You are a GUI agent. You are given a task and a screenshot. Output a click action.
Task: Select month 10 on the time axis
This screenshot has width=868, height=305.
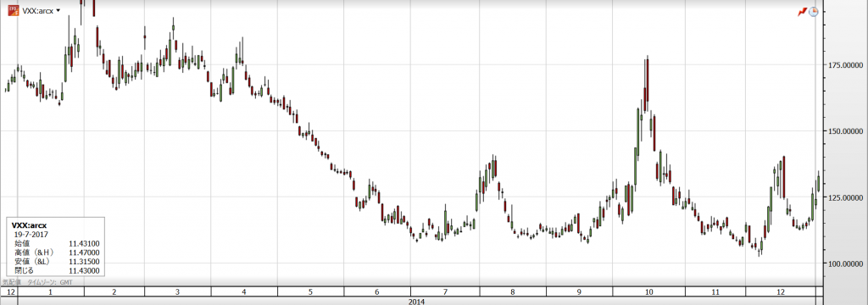[x=648, y=291]
